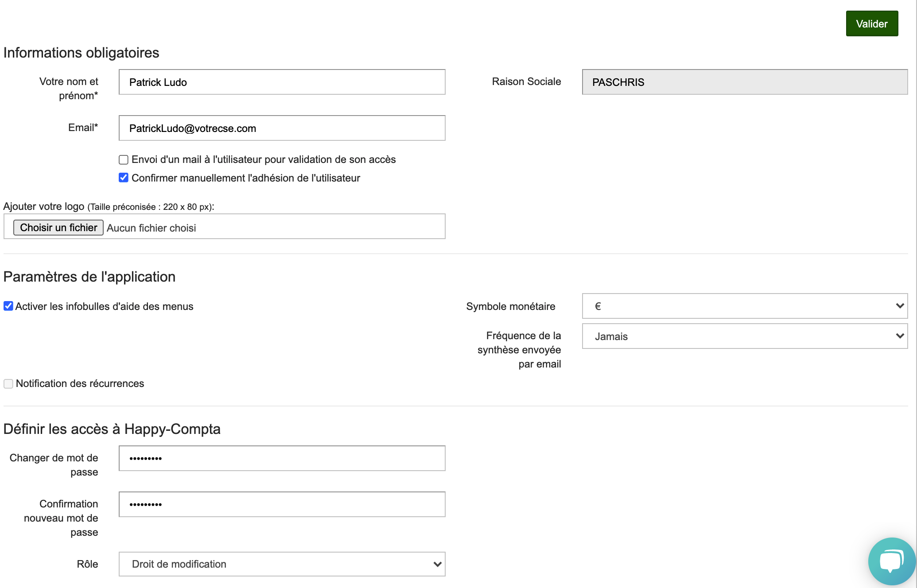The image size is (917, 588).
Task: Click the Raison Sociale PASCHRIS field
Action: click(x=744, y=82)
